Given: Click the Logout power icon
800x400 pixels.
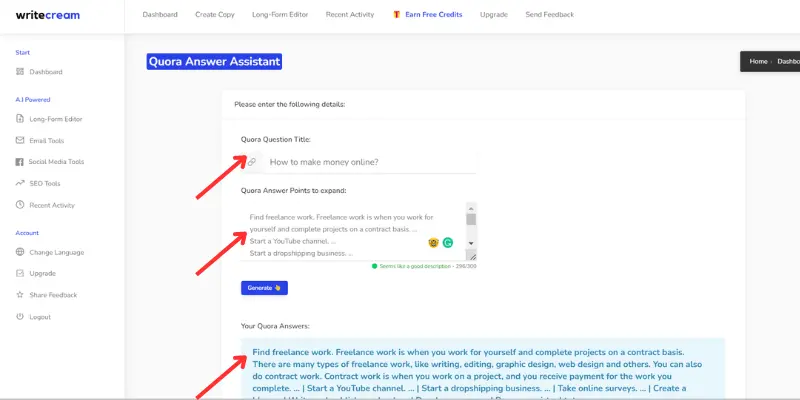Looking at the screenshot, I should click(x=20, y=316).
